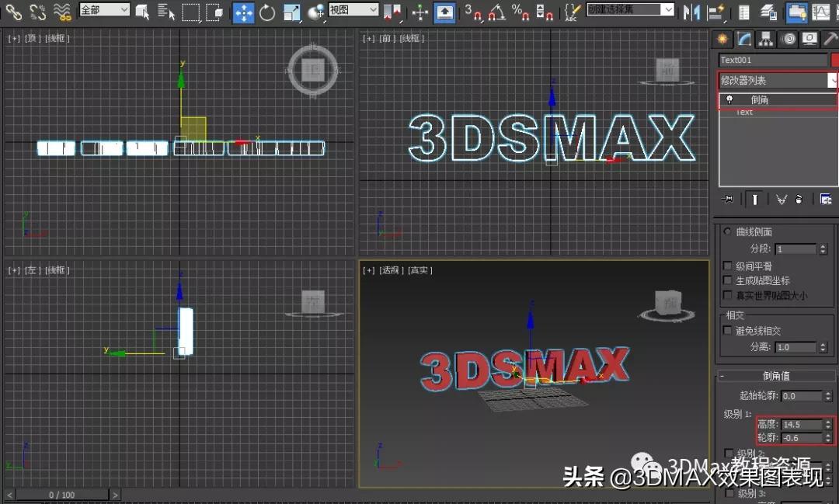Screen dimensions: 839x504
Task: Open Configure Modifier Sets icon
Action: [826, 200]
